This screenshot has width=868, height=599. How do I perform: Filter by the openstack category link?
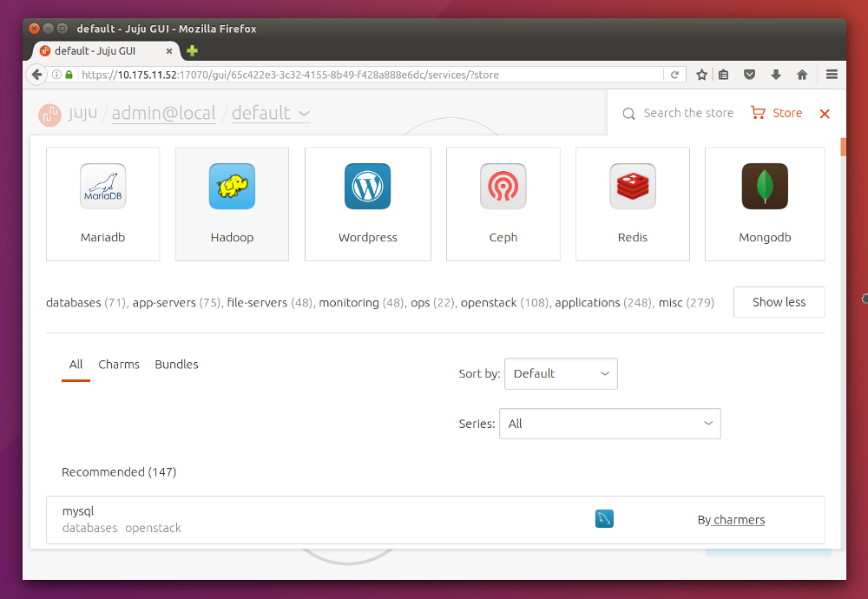[492, 303]
